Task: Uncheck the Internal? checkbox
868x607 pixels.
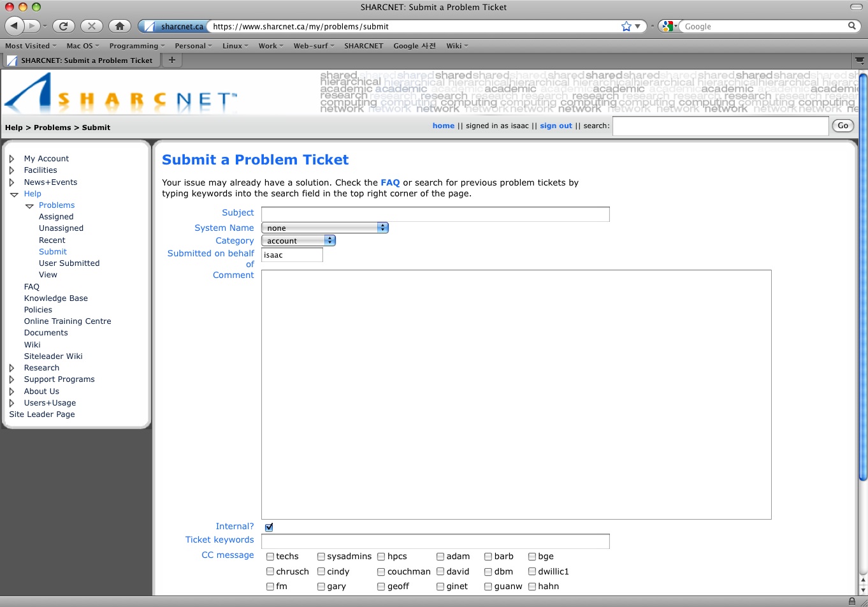Action: click(269, 527)
